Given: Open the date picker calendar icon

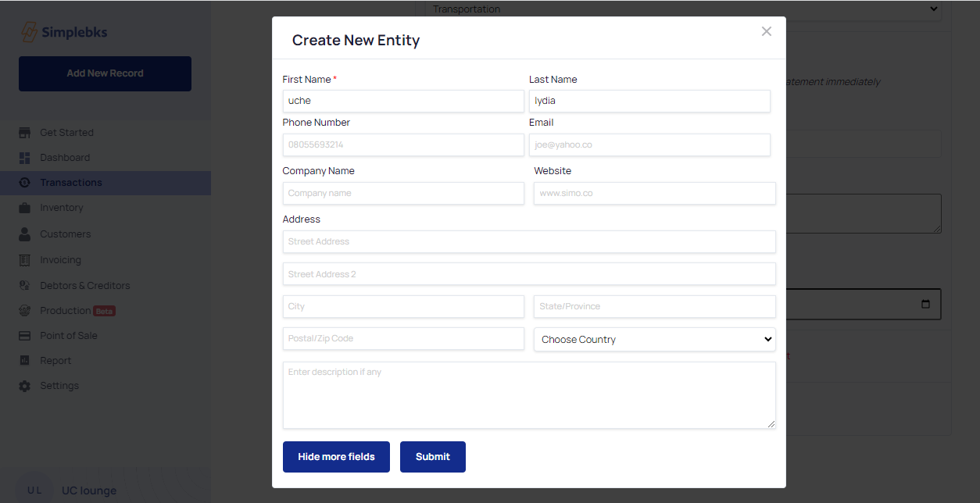Looking at the screenshot, I should pos(926,305).
